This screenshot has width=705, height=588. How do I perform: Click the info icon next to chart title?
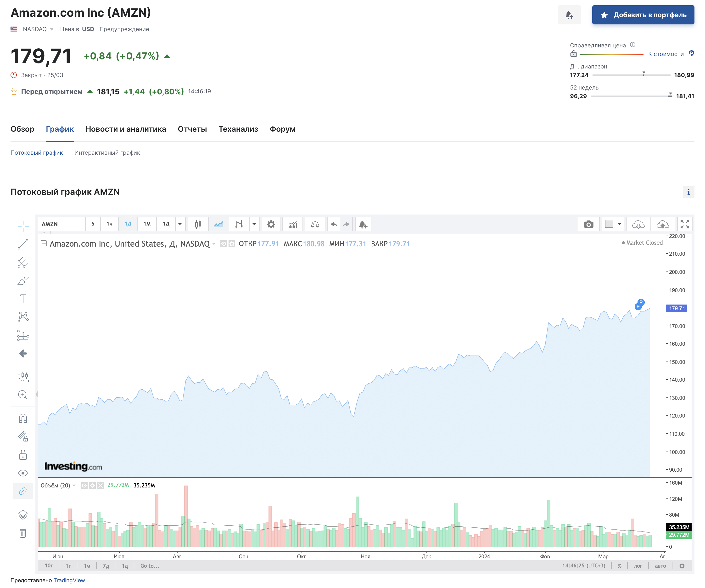[688, 192]
